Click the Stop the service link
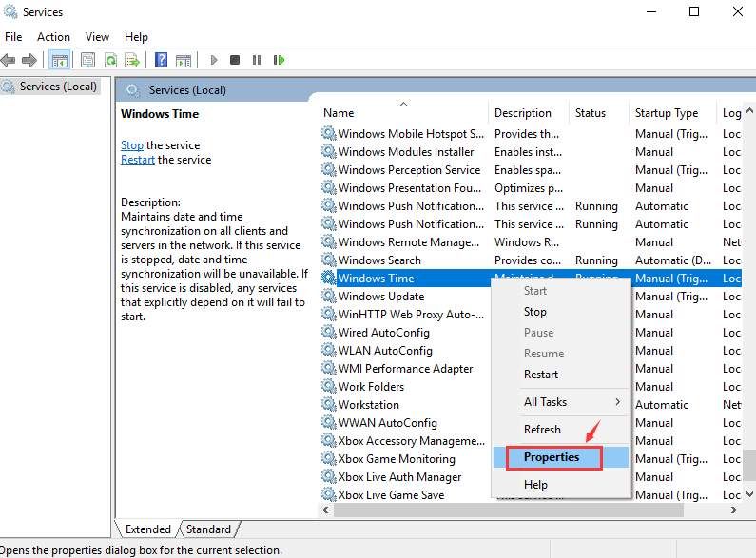The image size is (756, 558). tap(131, 145)
